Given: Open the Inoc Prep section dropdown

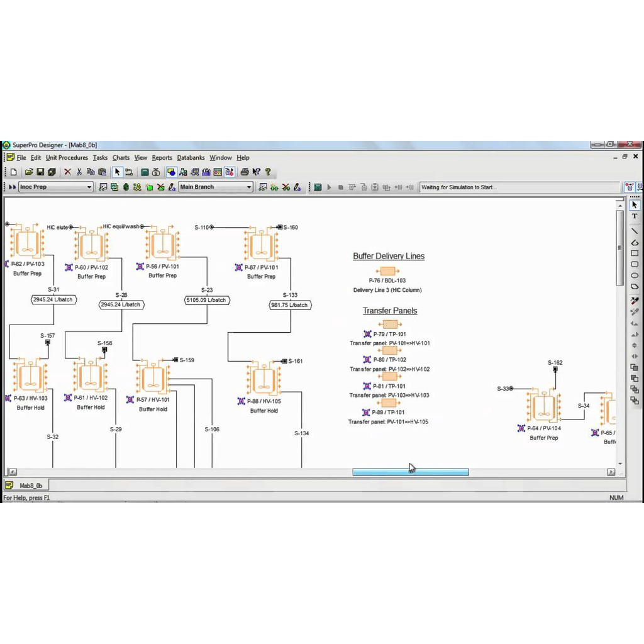Looking at the screenshot, I should coord(89,187).
